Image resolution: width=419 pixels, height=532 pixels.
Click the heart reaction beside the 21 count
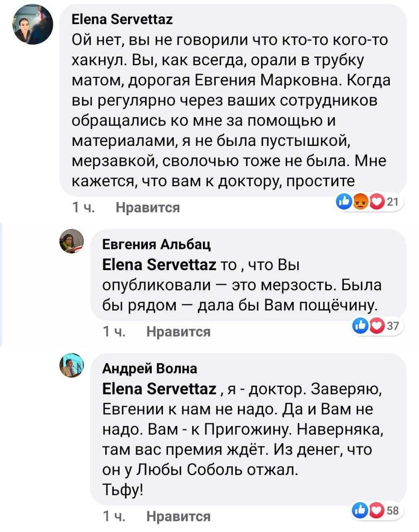point(377,202)
